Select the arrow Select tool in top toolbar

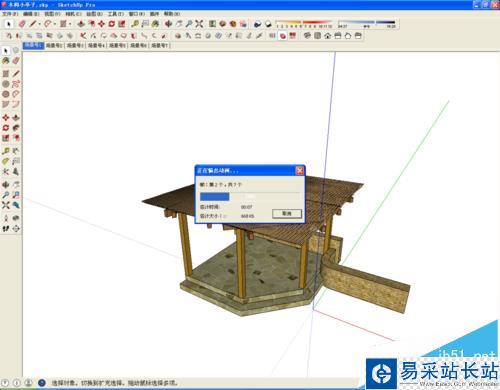tap(9, 24)
